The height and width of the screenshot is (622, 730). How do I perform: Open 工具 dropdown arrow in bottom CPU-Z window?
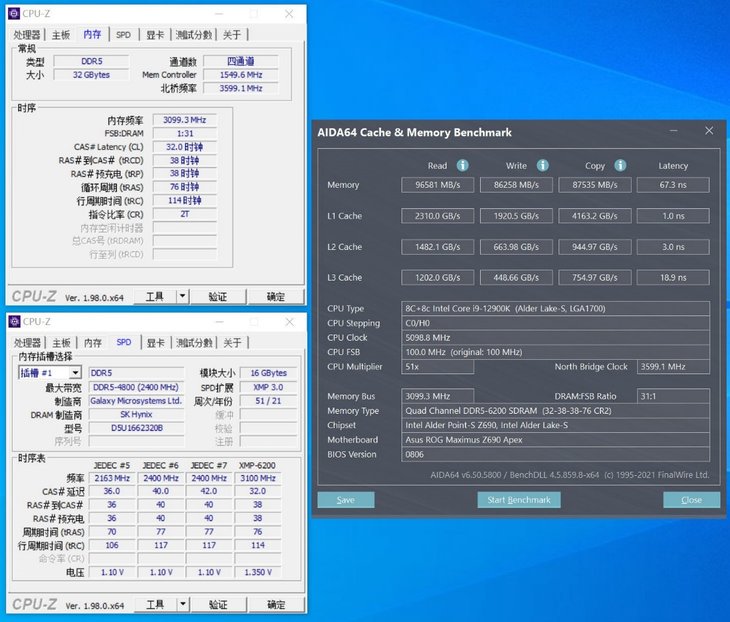click(x=183, y=604)
